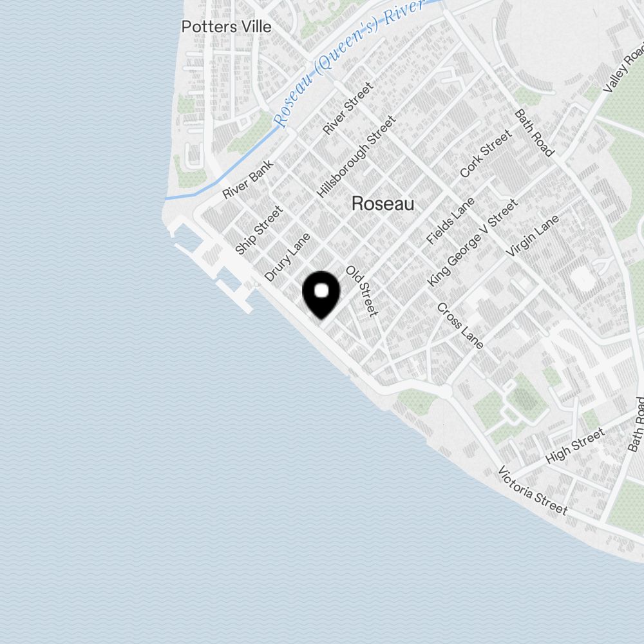Select the Virgin Lane label
Viewport: 644px width, 644px height.
[x=533, y=236]
